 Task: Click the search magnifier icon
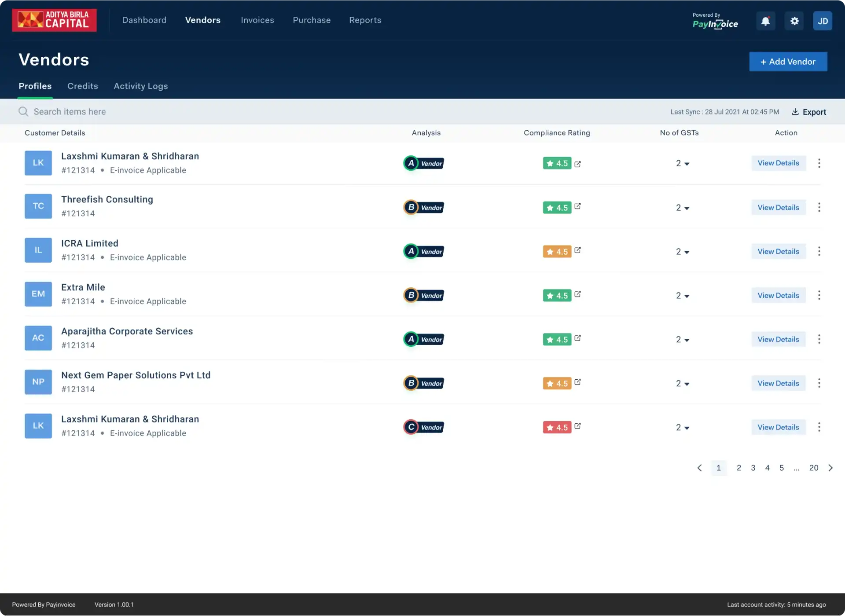23,112
